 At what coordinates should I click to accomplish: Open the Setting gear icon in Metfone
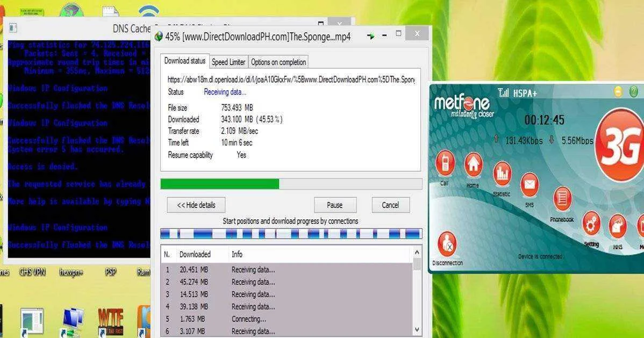(x=591, y=224)
